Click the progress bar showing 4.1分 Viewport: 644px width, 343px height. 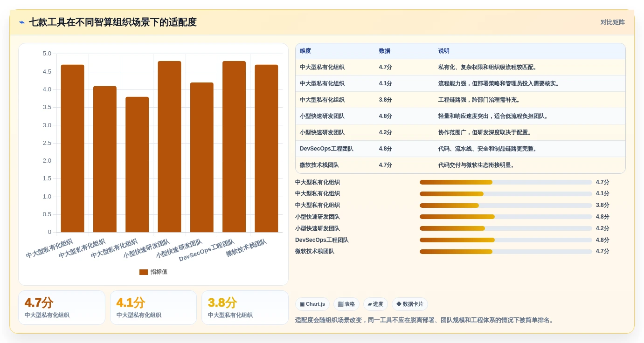[506, 194]
